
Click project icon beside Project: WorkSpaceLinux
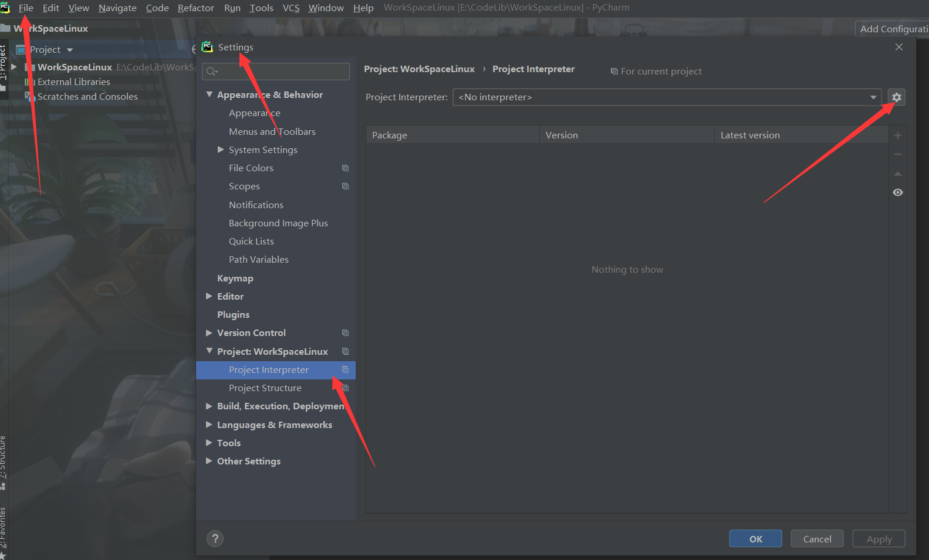click(345, 351)
